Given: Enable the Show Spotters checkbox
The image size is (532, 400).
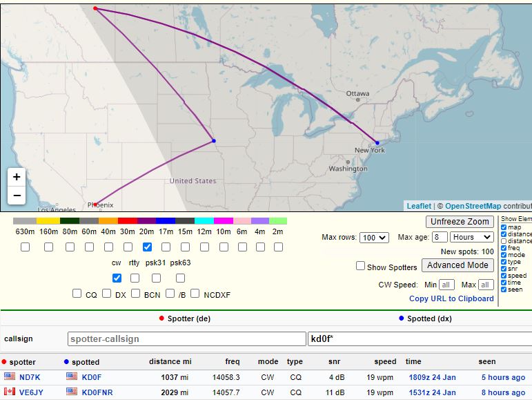Looking at the screenshot, I should (x=360, y=265).
